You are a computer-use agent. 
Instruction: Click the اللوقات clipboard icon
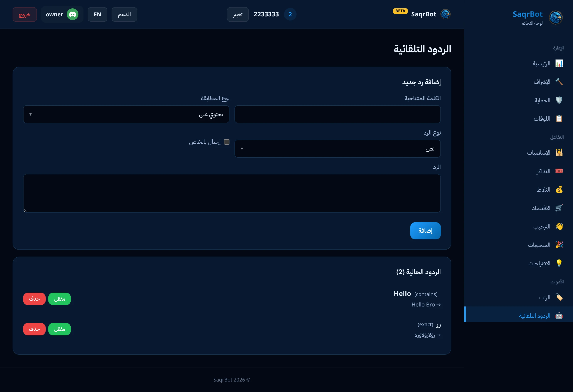(x=559, y=118)
